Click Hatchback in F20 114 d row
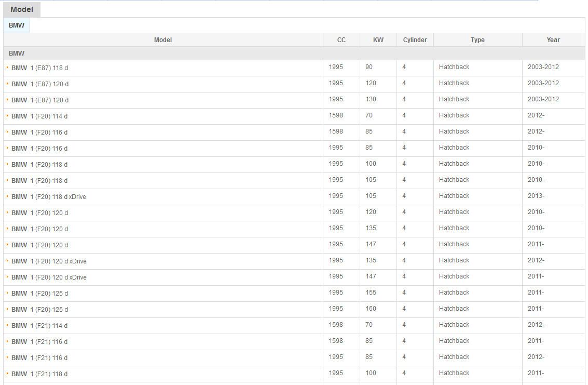 (454, 115)
